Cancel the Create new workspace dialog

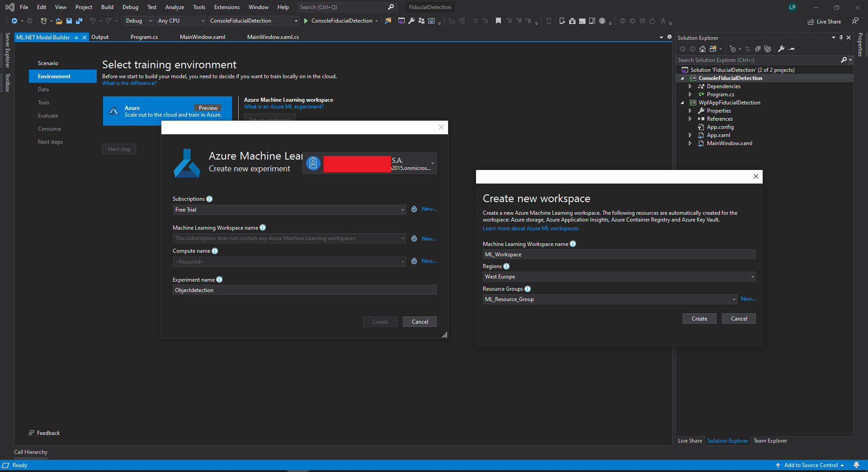(x=739, y=319)
